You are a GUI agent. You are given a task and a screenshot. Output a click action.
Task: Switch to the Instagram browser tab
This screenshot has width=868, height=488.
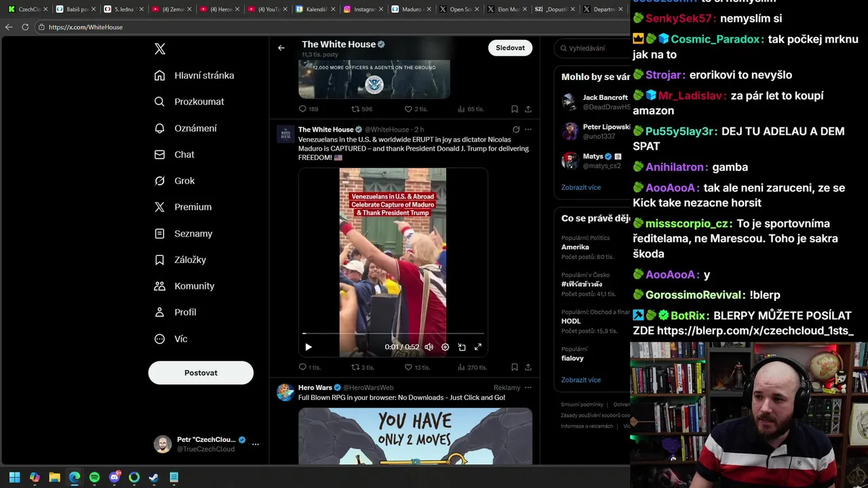click(364, 9)
